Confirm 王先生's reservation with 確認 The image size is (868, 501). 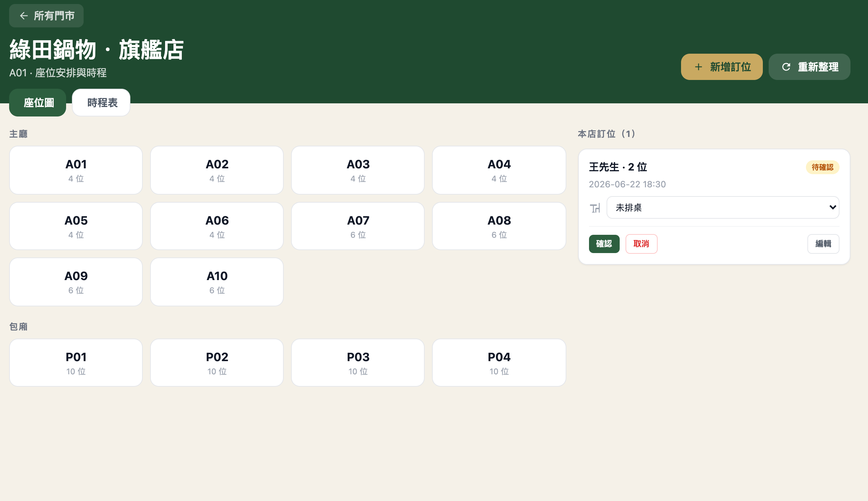[x=604, y=244]
